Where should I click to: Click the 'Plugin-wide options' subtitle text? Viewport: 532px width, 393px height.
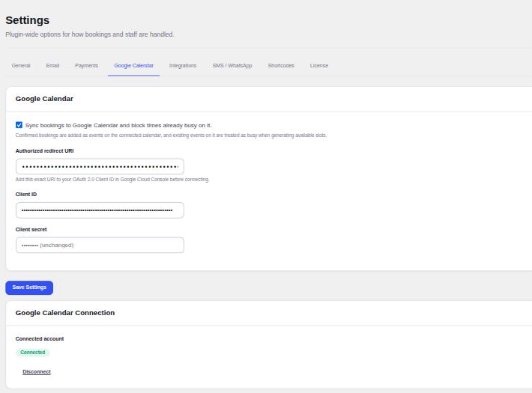click(90, 34)
